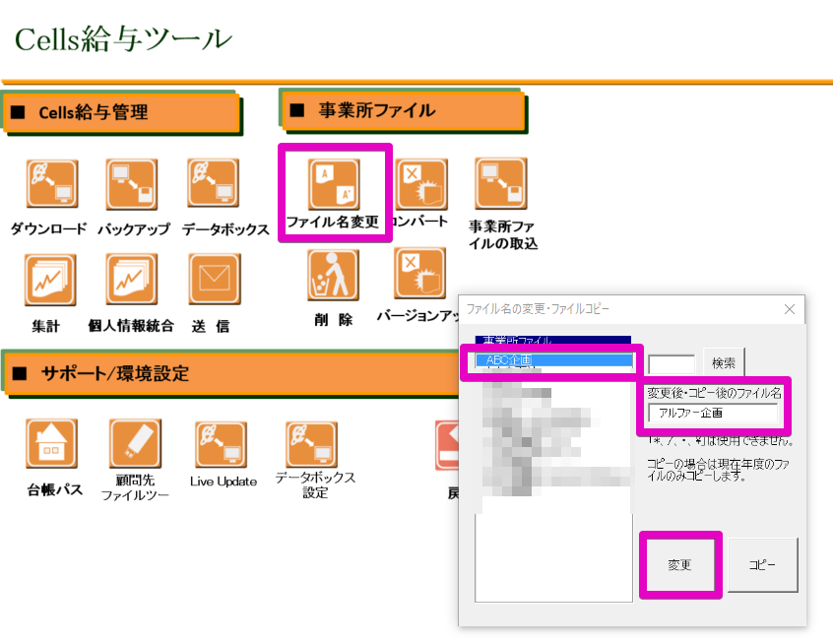Open the ダウンロード icon

click(x=52, y=183)
